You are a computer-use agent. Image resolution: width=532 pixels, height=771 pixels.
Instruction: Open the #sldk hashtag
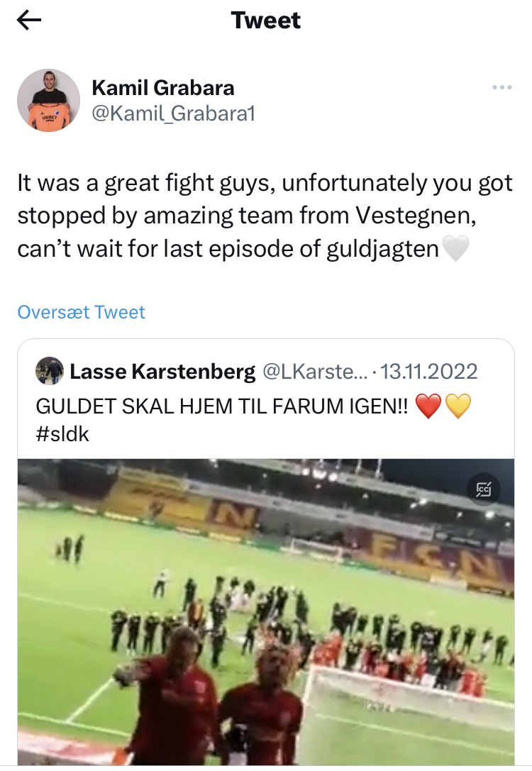62,434
